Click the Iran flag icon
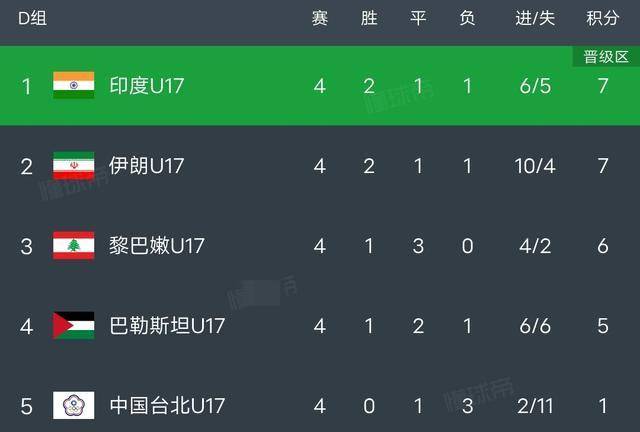The image size is (640, 432). point(73,166)
